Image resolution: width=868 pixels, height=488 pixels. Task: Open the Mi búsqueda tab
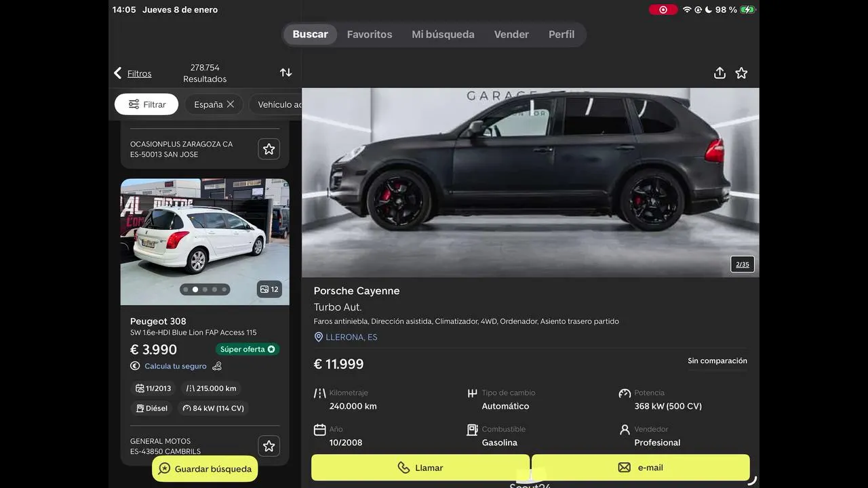coord(443,35)
